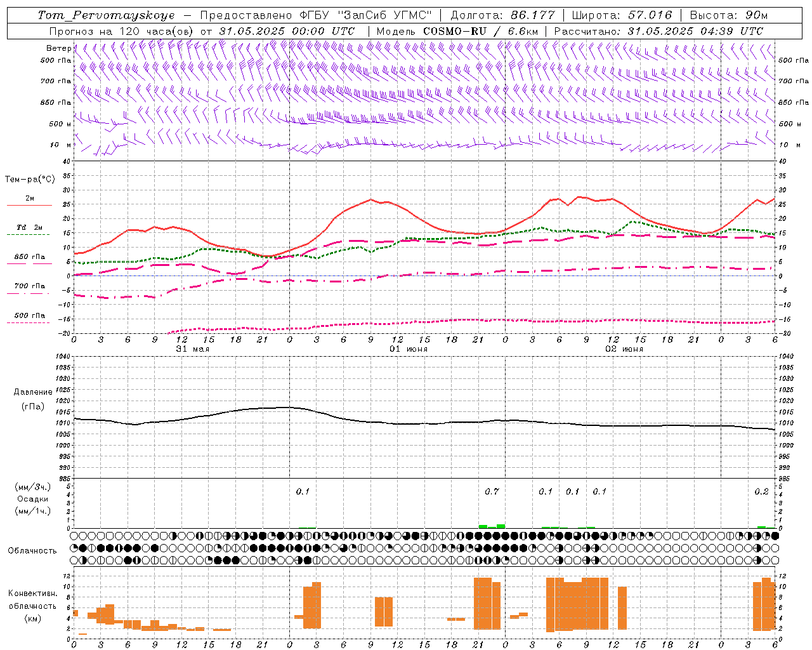Click the 'Осадки' precipitation label
Viewport: 812px width, 650px height.
click(33, 499)
